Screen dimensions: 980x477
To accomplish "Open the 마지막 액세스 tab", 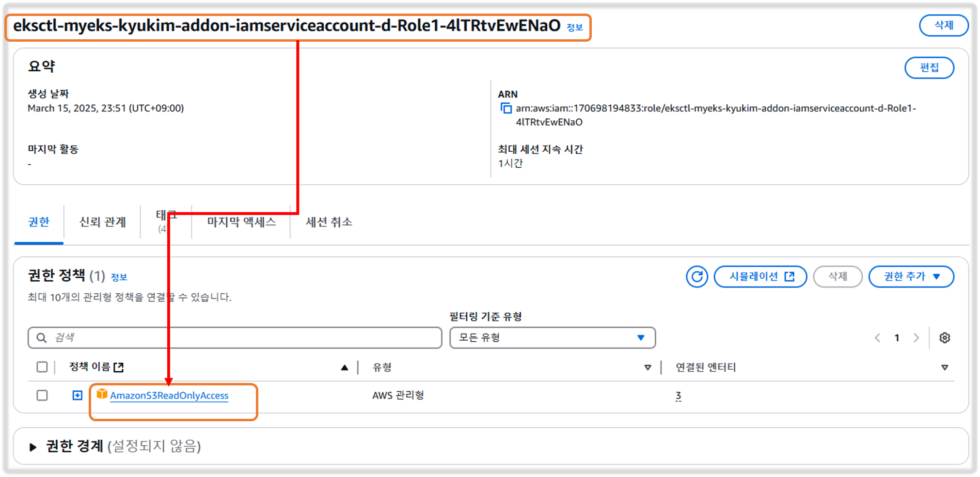I will pyautogui.click(x=241, y=222).
